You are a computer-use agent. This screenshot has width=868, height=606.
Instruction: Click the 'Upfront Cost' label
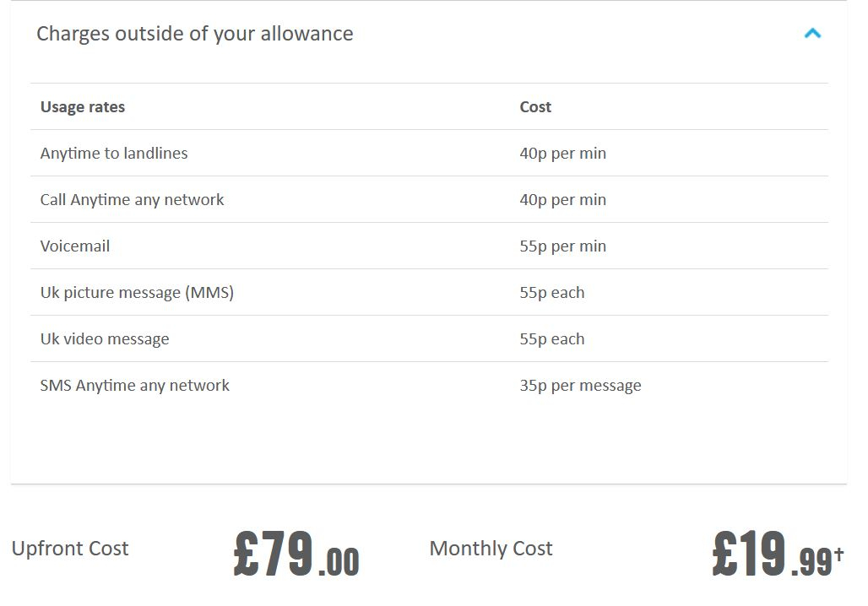click(70, 549)
